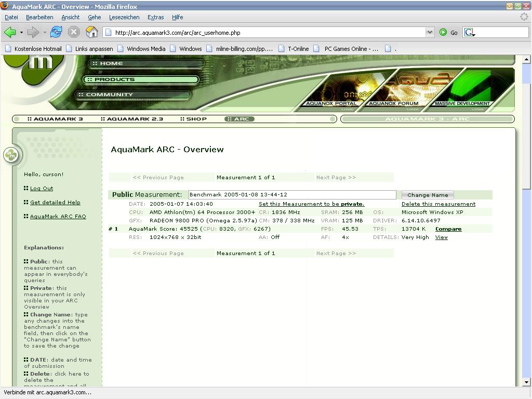
Task: Open the Forward history dropdown arrow
Action: (45, 33)
